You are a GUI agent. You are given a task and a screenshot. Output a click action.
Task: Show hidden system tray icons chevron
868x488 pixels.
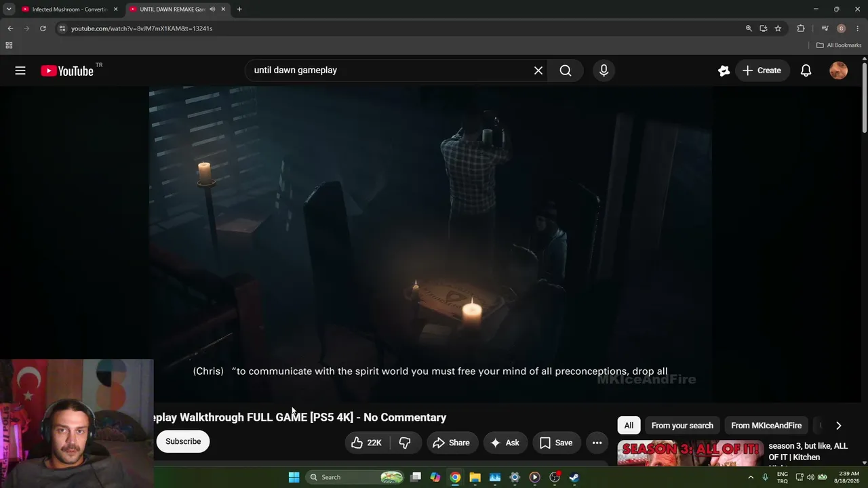click(x=751, y=477)
